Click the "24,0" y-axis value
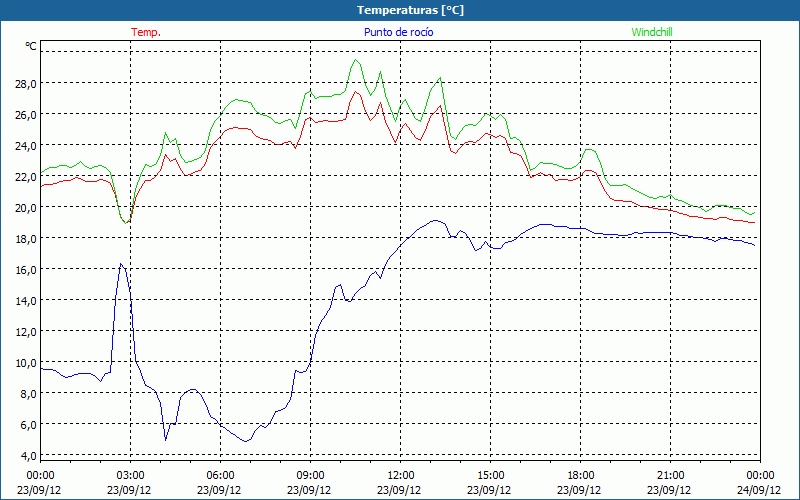 click(25, 146)
